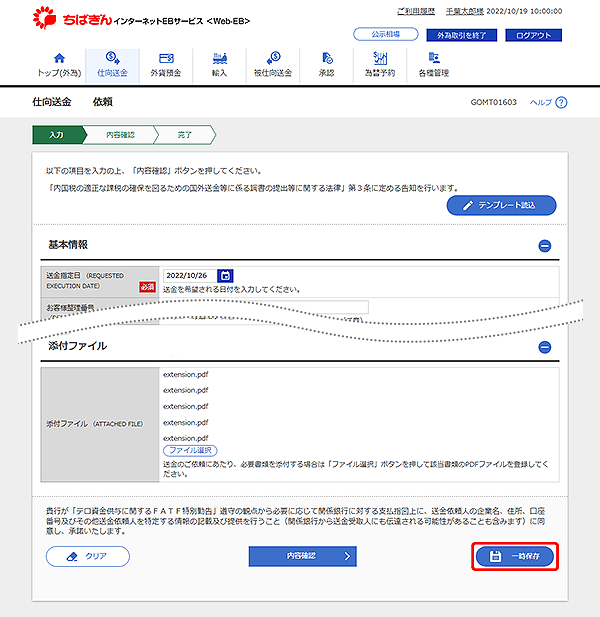
Task: Click the 送金指定日 date input field
Action: click(x=190, y=275)
